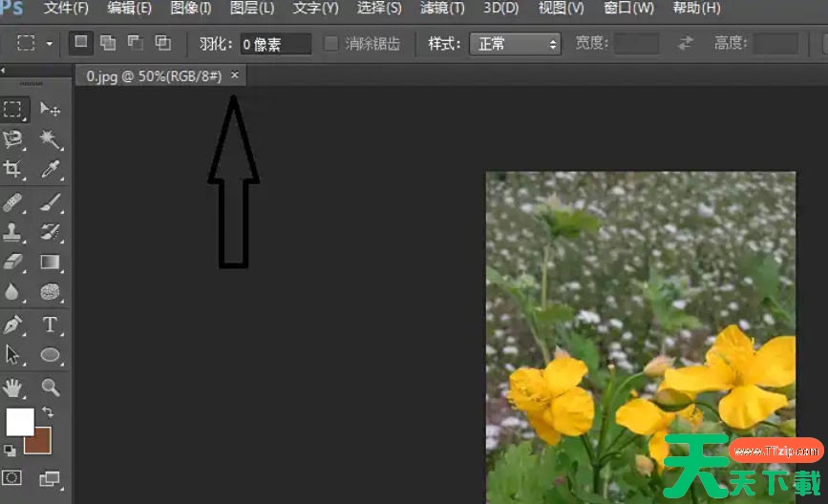Pick the Crop tool
This screenshot has height=504, width=828.
coord(13,170)
